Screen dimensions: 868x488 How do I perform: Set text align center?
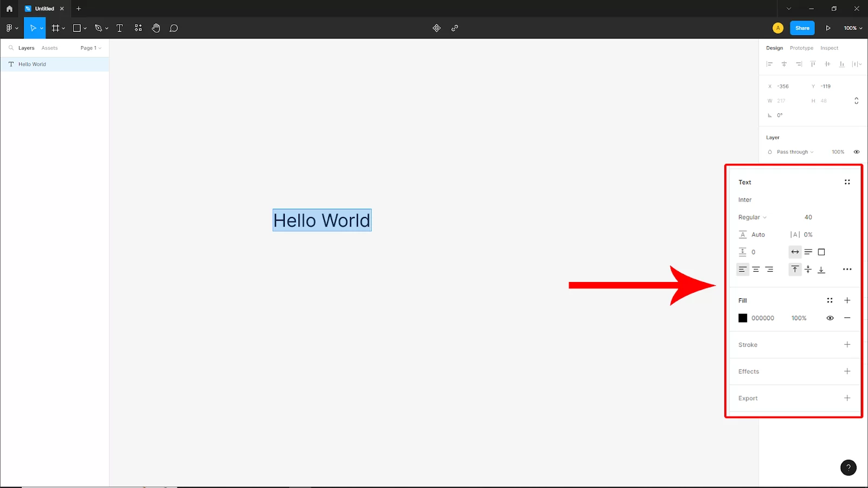pos(756,269)
